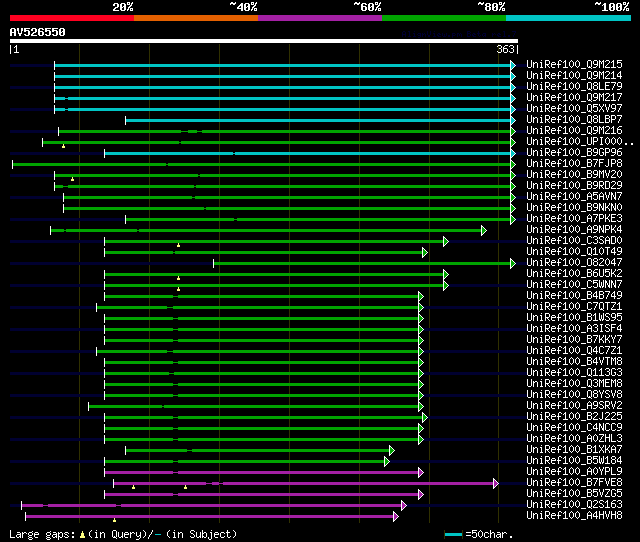Viewport: 640px width, 542px height.
Task: Click the green alignment bar for Q9M216
Action: click(x=284, y=131)
